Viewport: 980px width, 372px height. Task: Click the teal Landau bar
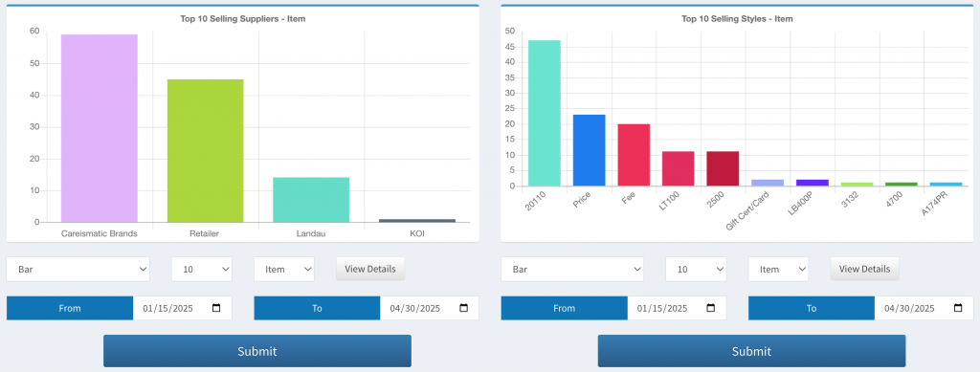point(311,200)
